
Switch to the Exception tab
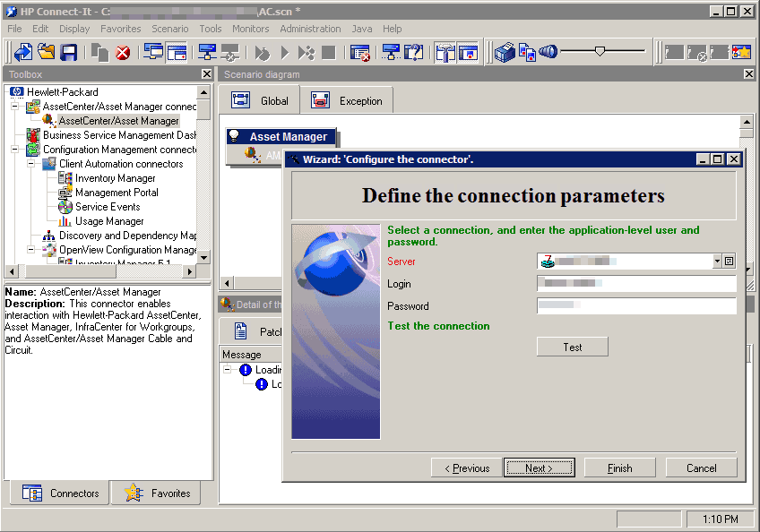coord(347,99)
